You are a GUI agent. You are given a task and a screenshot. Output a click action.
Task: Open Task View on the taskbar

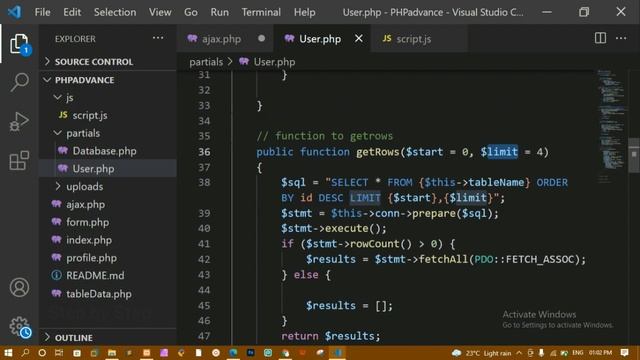coord(59,353)
